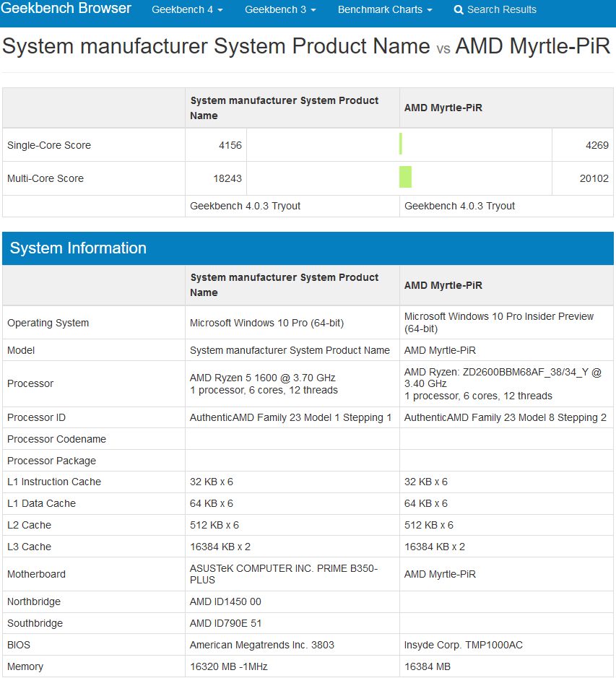This screenshot has width=616, height=678.
Task: Click the ASUSTeK PRIME B350-PLUS motherboard cell
Action: [292, 574]
